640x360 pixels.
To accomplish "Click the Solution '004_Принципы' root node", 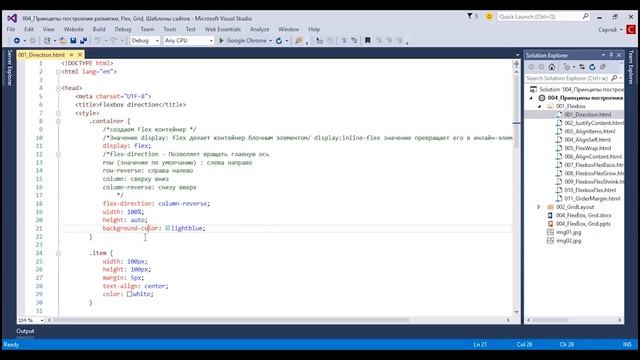I will tap(581, 89).
